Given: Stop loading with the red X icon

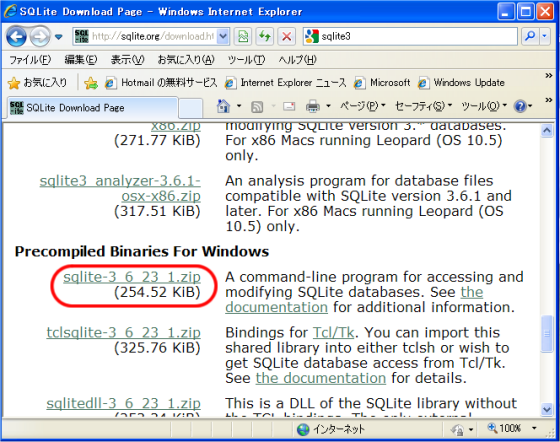Looking at the screenshot, I should coord(286,36).
